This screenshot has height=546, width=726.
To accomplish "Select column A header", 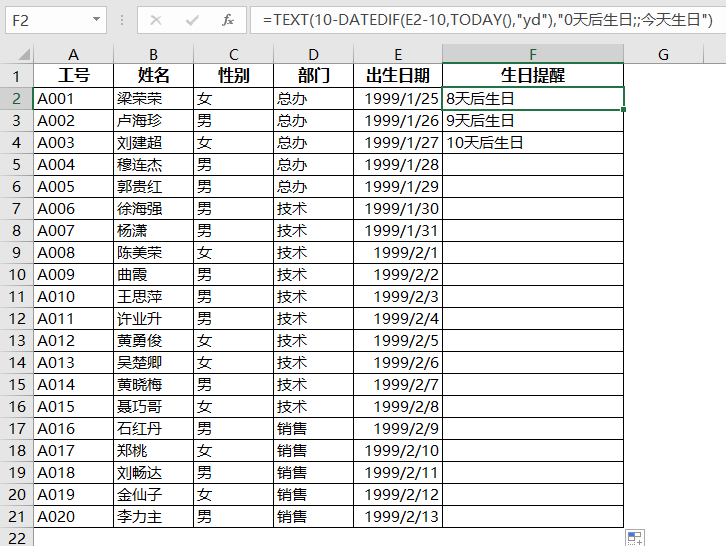I will pyautogui.click(x=73, y=54).
